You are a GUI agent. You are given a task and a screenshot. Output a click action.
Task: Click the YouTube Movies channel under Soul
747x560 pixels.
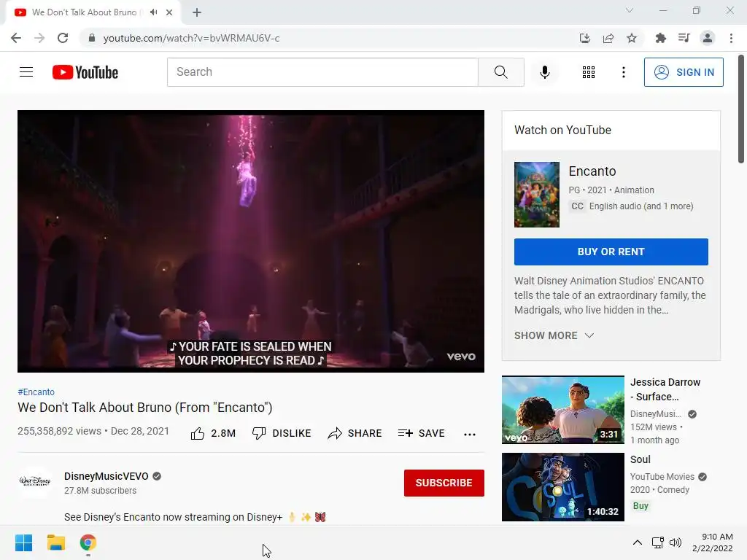[x=662, y=477]
